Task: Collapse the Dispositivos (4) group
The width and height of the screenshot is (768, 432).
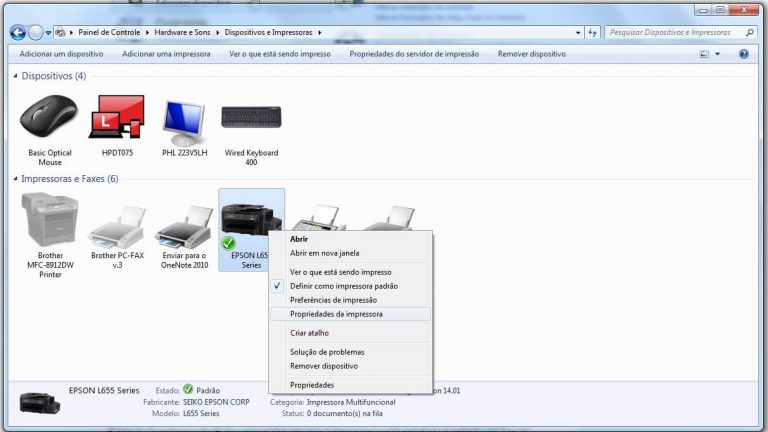Action: coord(15,76)
